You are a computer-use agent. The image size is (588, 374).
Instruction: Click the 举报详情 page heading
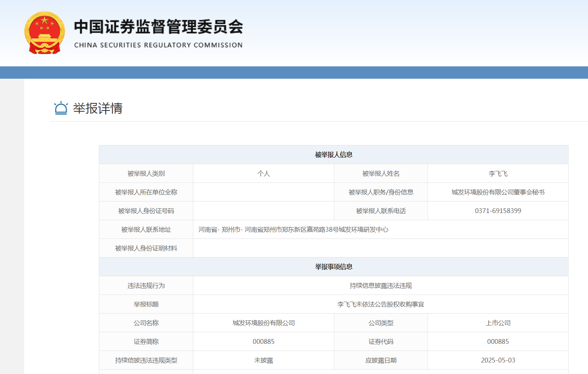click(x=98, y=108)
